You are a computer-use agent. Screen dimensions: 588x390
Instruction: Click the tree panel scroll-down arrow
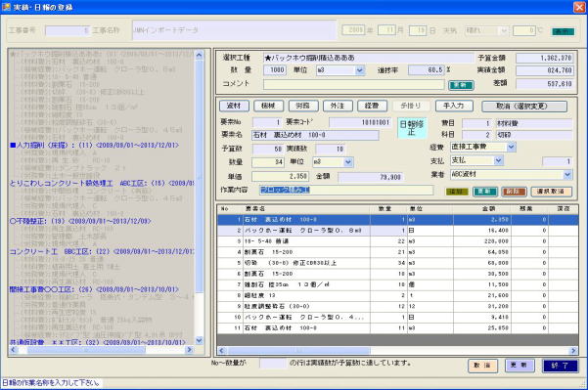click(x=200, y=340)
